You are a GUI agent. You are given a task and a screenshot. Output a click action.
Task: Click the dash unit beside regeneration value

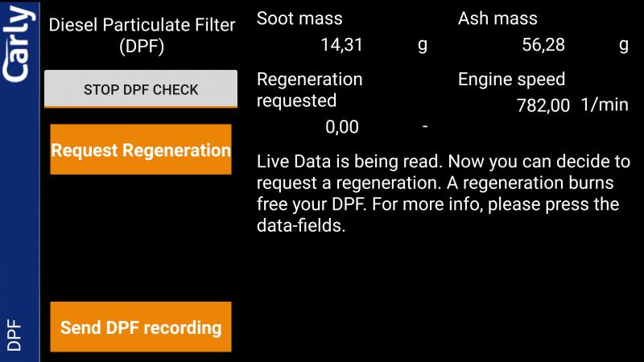(424, 126)
